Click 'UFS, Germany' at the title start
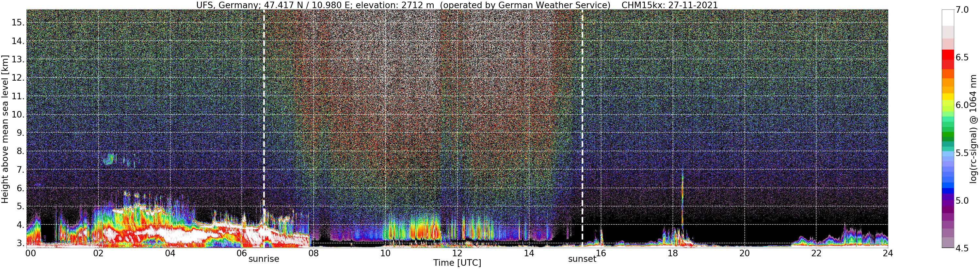Viewport: 980px width, 269px height. 228,5
